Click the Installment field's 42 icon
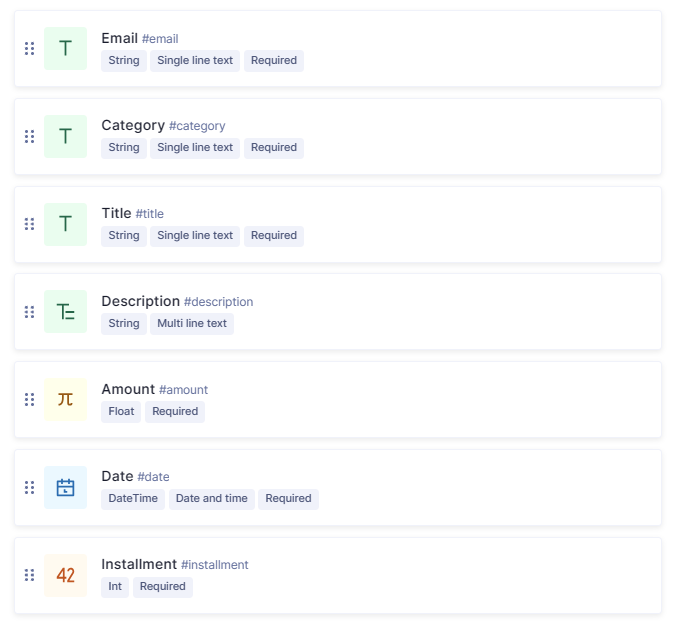This screenshot has height=630, width=675. (x=65, y=575)
